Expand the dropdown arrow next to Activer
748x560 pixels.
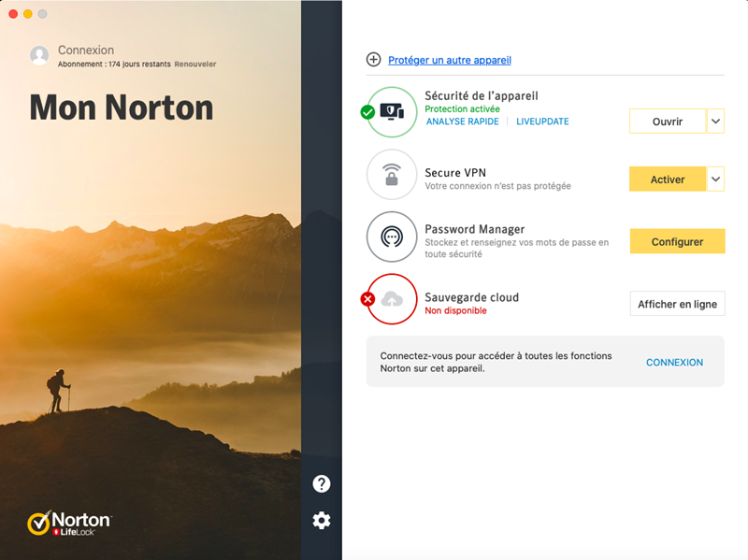(x=715, y=179)
